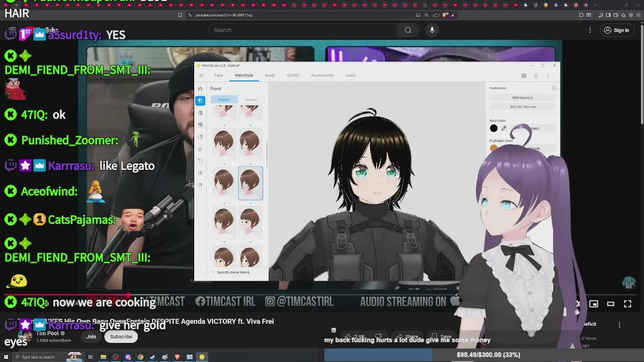The image size is (644, 362).
Task: Switch hair list to Presets
Action: point(224,100)
